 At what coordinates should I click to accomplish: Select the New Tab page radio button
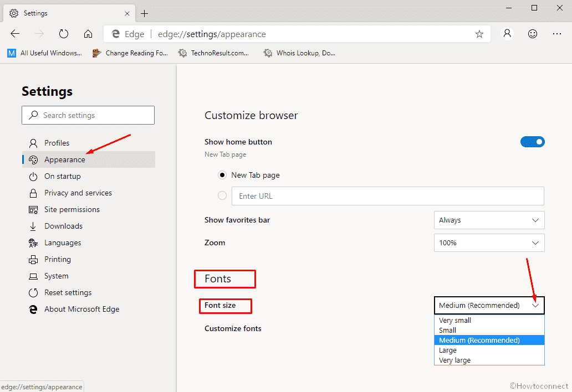(222, 175)
